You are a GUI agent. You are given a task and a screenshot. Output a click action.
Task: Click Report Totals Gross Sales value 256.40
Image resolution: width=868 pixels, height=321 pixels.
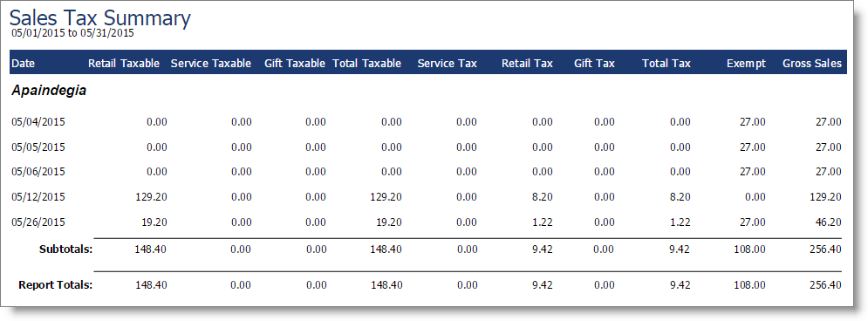[826, 285]
